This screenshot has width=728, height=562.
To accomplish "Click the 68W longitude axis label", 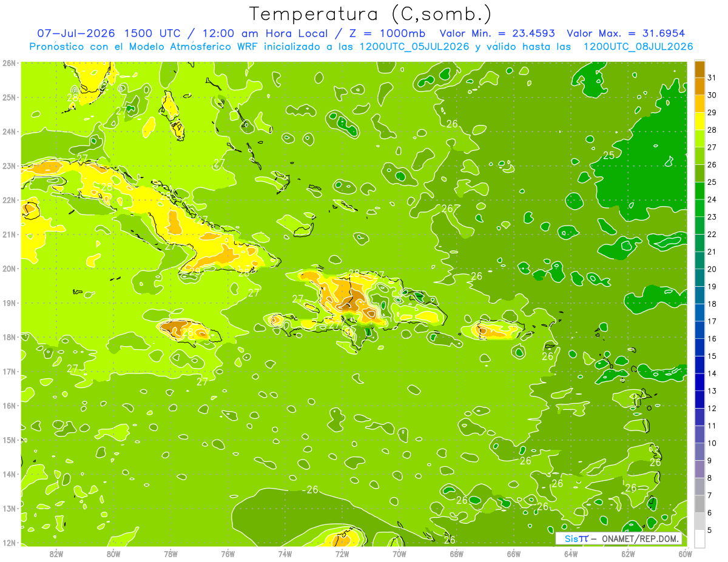I will pos(456,554).
